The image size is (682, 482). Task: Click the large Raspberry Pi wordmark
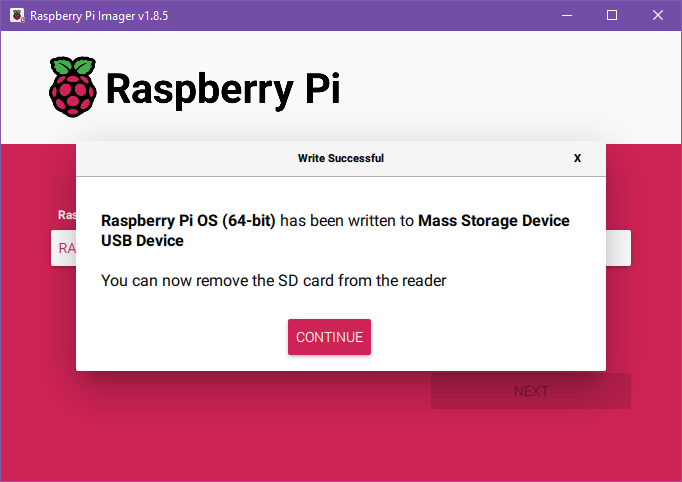[223, 90]
